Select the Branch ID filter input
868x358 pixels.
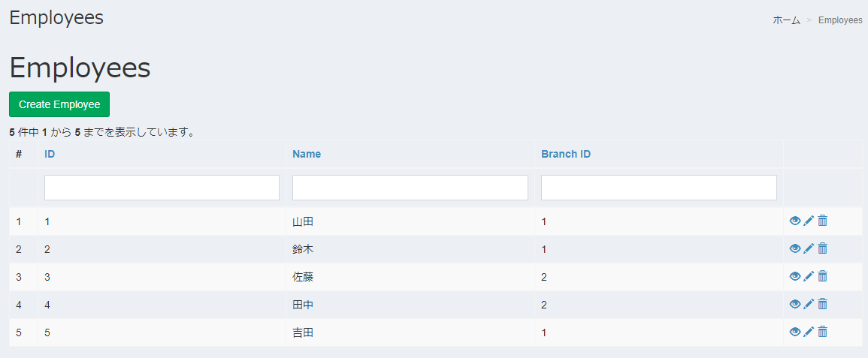click(659, 188)
